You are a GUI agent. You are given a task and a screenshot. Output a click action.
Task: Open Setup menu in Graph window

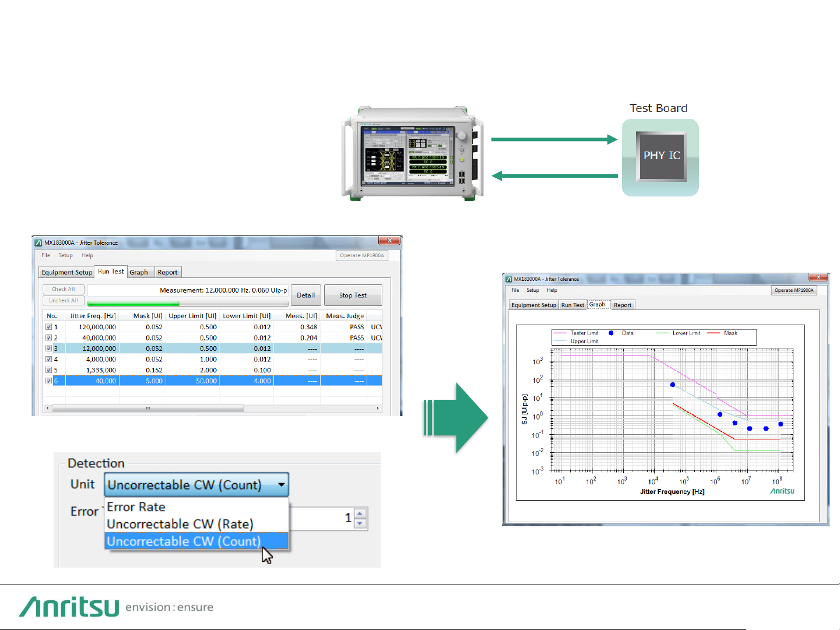[533, 290]
